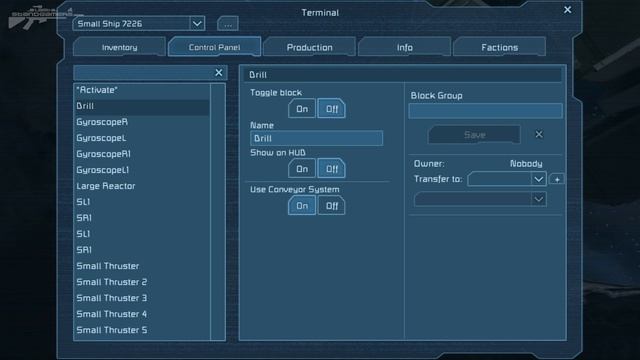Enable Show on HUD On
This screenshot has height=360, width=640.
(x=302, y=169)
